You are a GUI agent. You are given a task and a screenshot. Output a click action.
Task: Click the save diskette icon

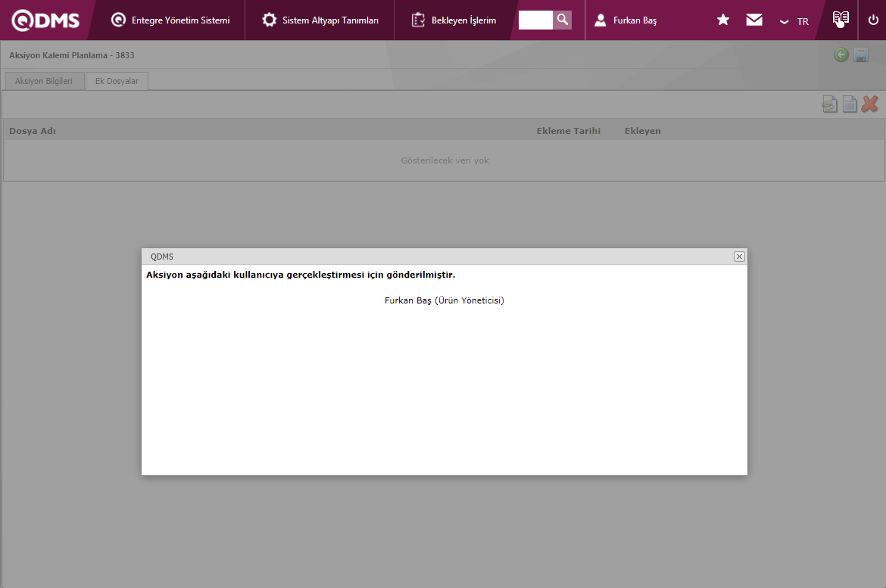click(861, 54)
